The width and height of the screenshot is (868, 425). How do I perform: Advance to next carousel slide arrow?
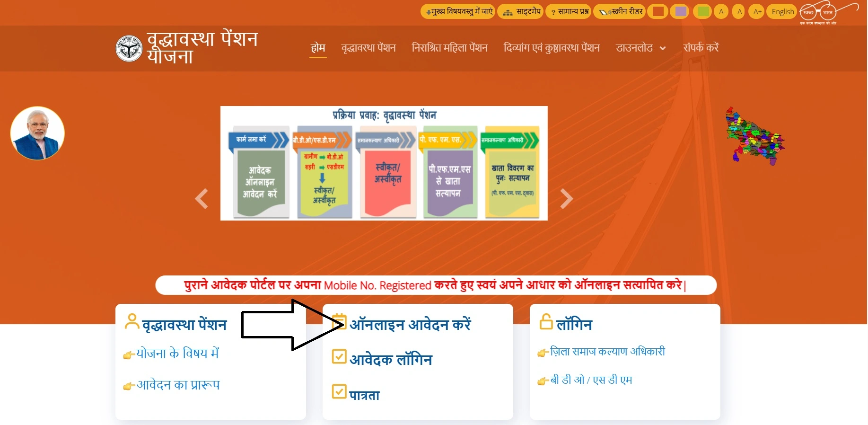pyautogui.click(x=566, y=198)
